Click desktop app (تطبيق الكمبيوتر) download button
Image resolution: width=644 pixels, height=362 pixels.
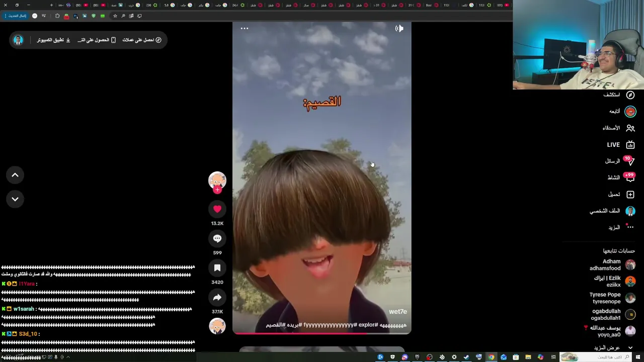coord(53,40)
